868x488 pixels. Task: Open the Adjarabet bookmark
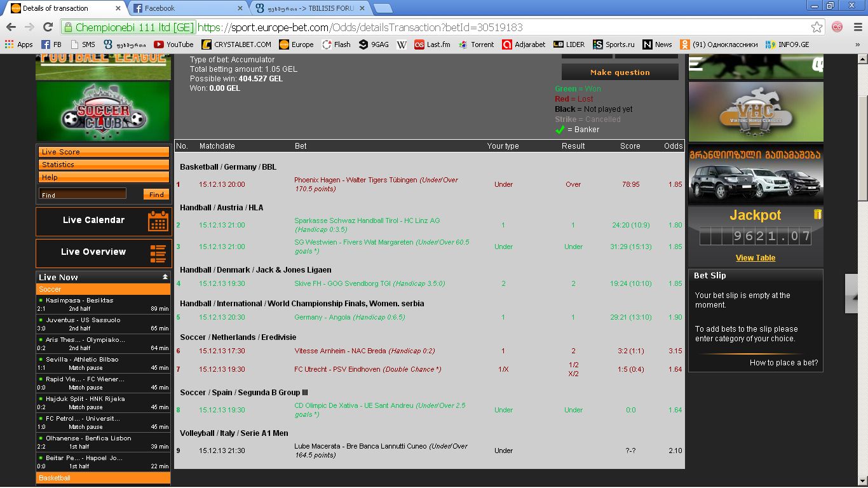(x=524, y=44)
